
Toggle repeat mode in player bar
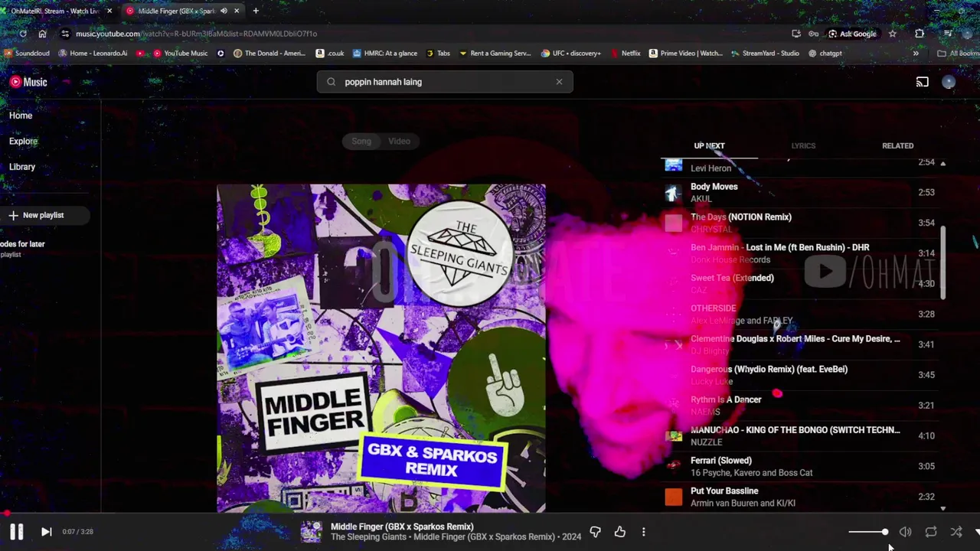(x=930, y=532)
